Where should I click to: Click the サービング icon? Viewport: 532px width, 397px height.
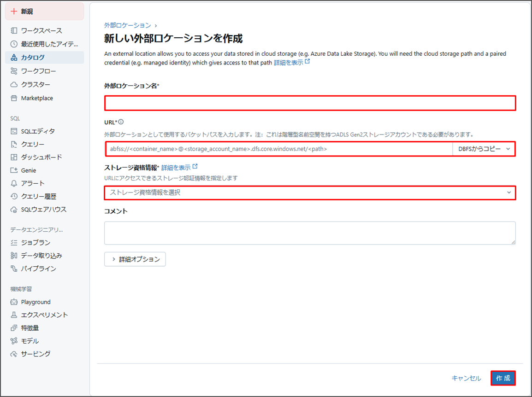point(14,354)
